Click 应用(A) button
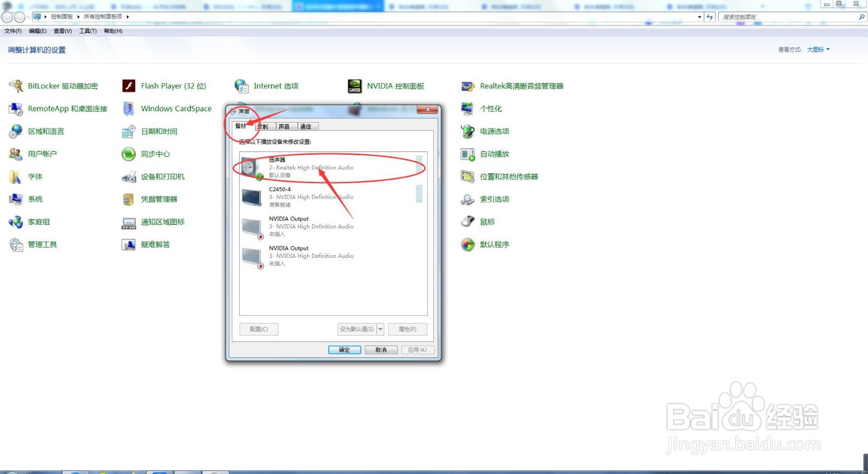Image resolution: width=868 pixels, height=474 pixels. pyautogui.click(x=417, y=350)
